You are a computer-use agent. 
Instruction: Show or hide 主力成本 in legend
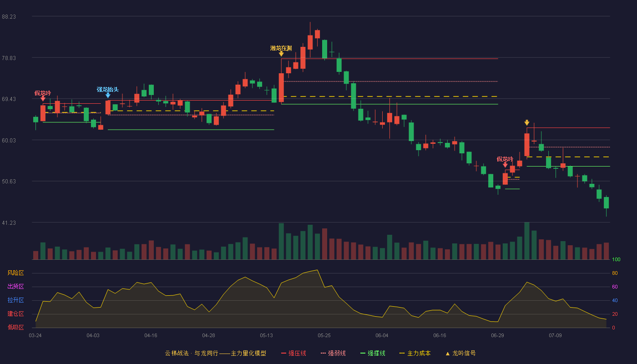pyautogui.click(x=415, y=353)
